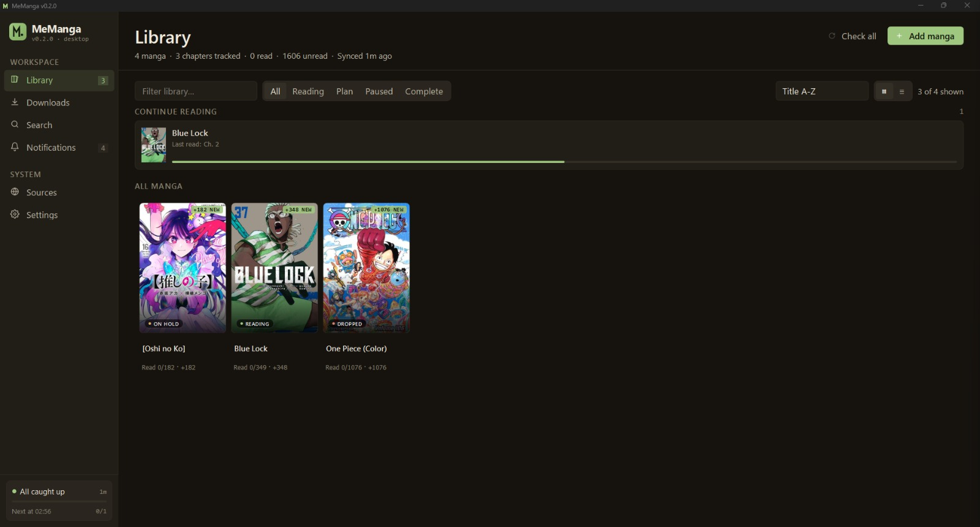Viewport: 980px width, 527px height.
Task: Click the Add manga button
Action: click(x=925, y=36)
